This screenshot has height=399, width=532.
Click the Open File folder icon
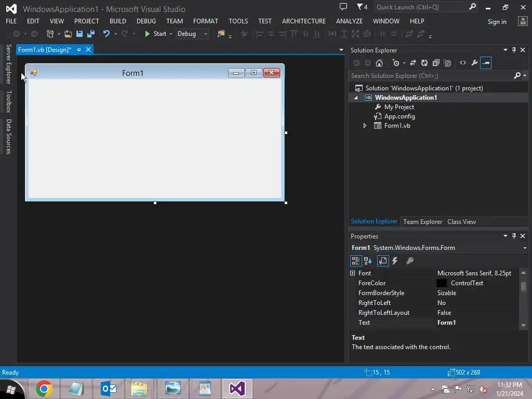(x=68, y=34)
